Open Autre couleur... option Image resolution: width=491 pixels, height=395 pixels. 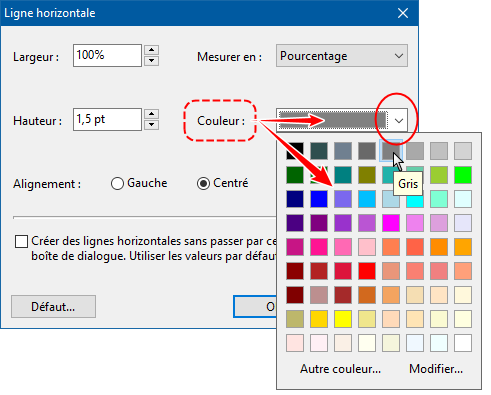click(x=340, y=369)
